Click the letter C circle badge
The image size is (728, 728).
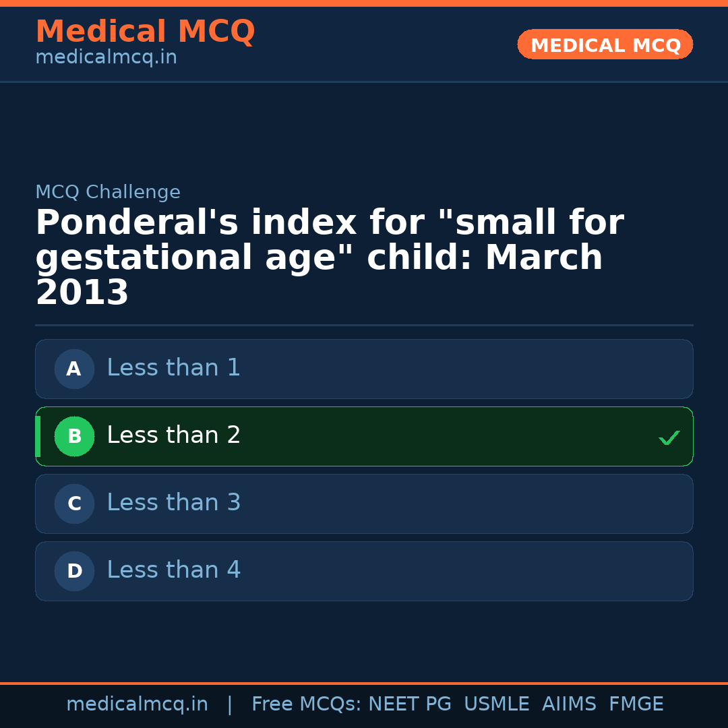click(74, 504)
